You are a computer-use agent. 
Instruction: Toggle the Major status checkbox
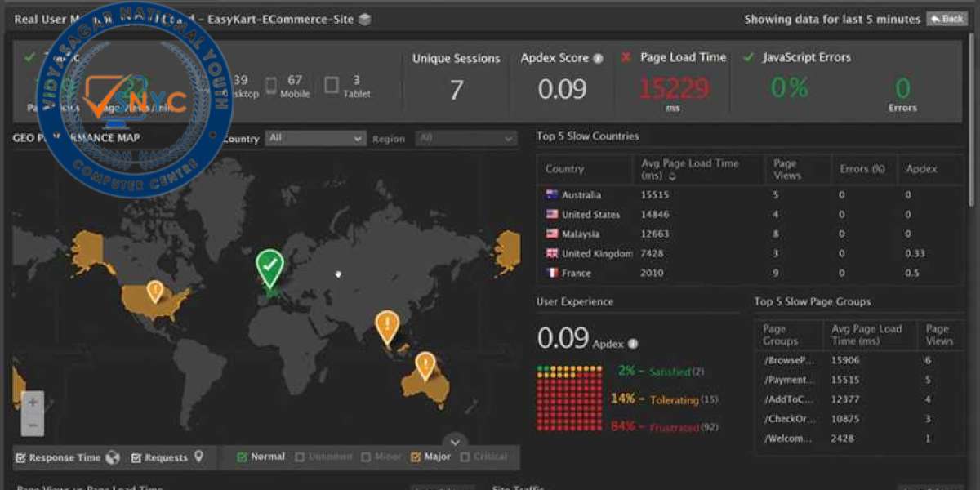point(416,457)
